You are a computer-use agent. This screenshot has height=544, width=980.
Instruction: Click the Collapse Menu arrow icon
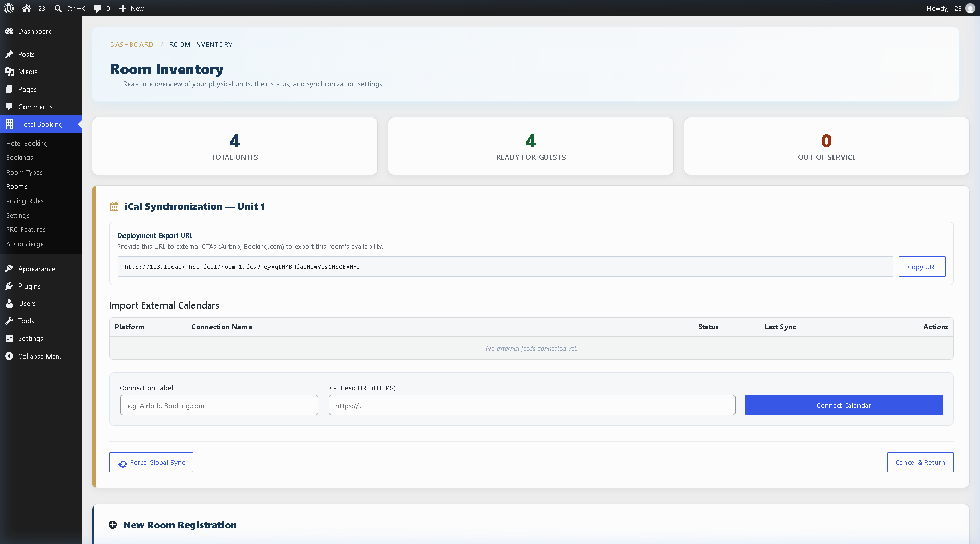[x=9, y=356]
